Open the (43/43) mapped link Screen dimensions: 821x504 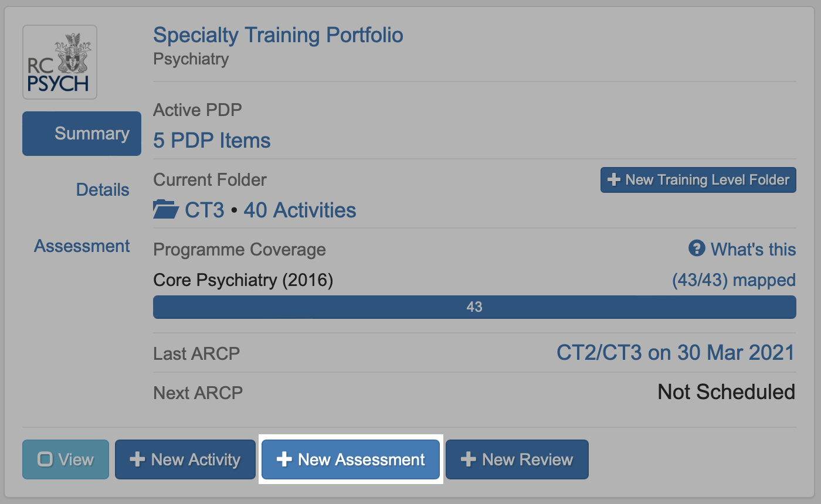coord(734,280)
